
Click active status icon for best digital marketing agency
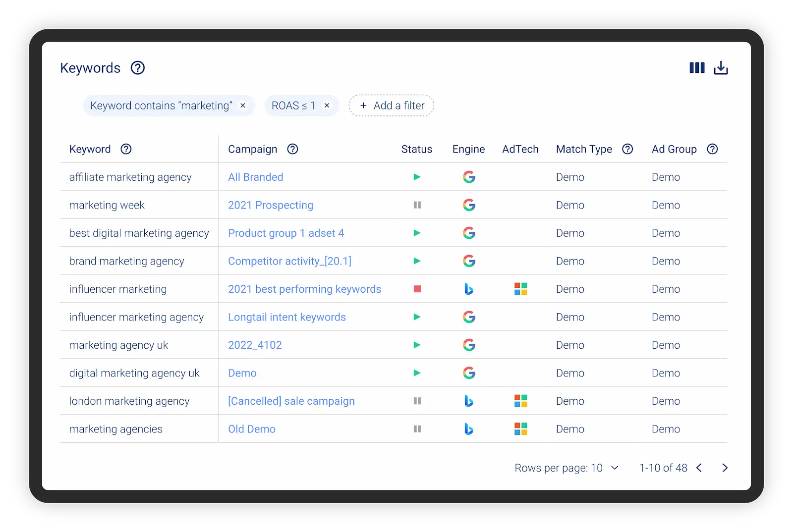tap(417, 233)
